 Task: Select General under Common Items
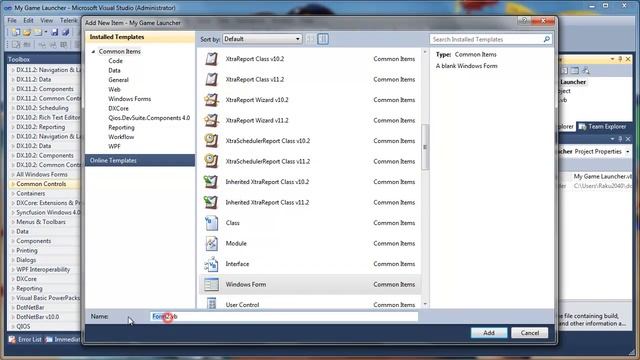118,80
